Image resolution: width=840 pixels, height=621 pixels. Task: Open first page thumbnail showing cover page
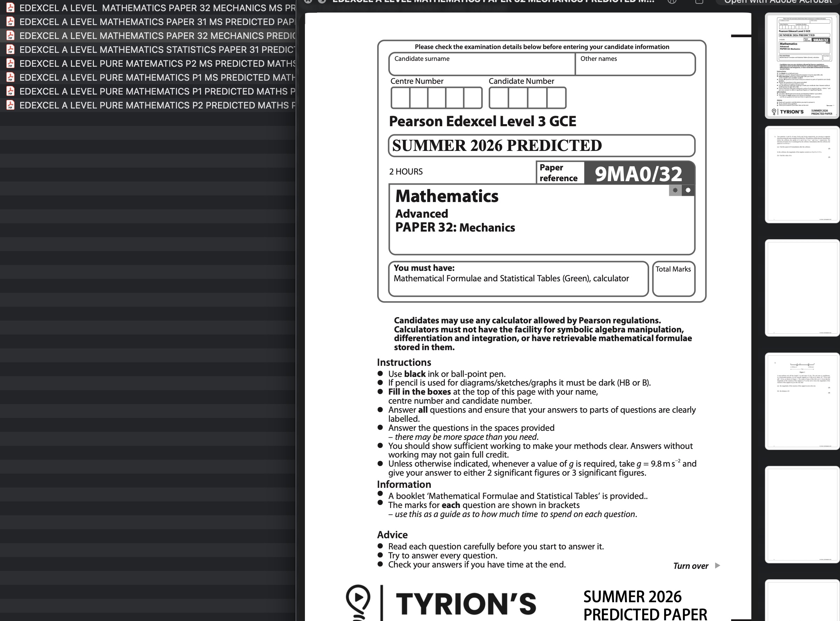tap(802, 66)
